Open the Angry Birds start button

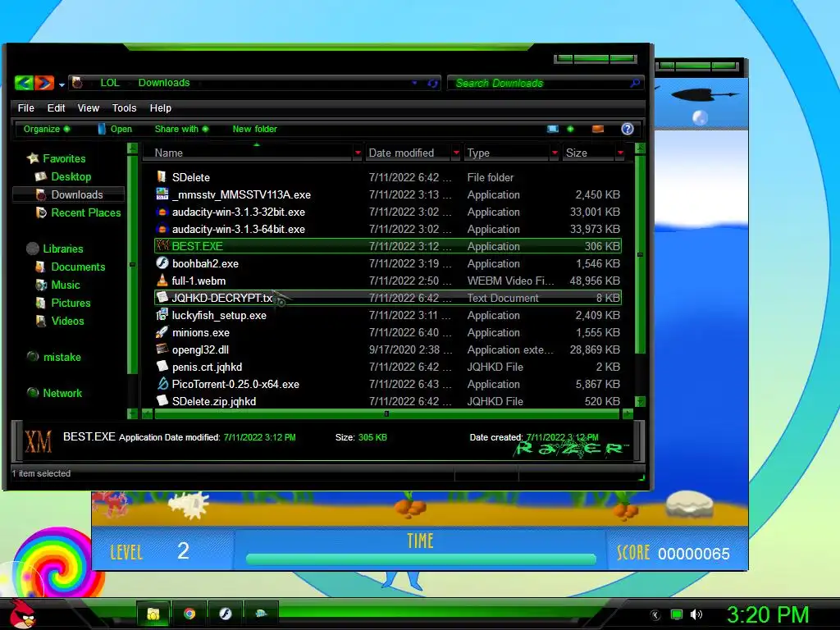[22, 614]
